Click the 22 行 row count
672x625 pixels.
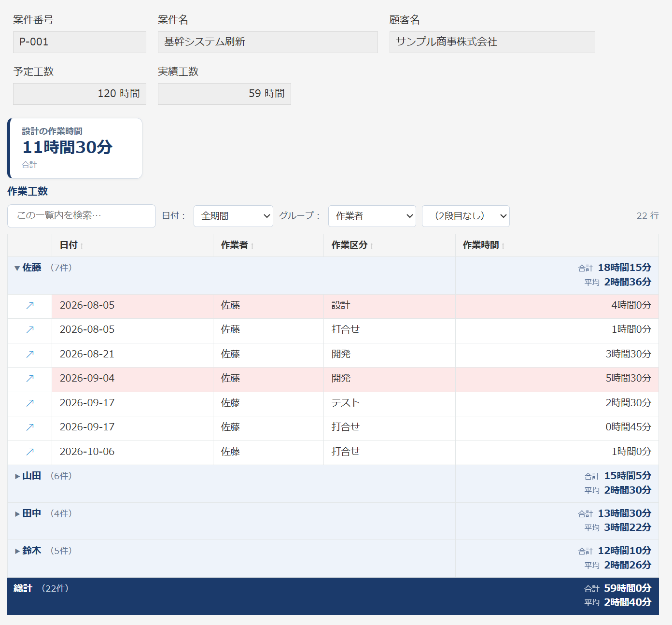[647, 216]
